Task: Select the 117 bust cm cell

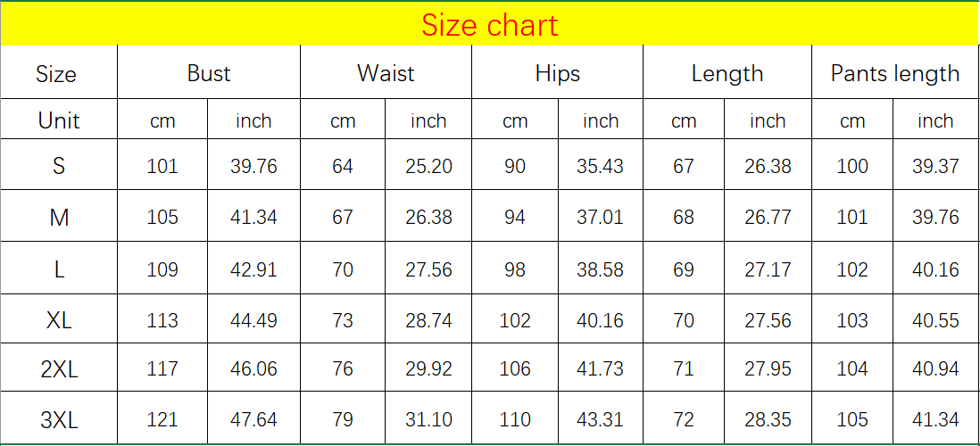Action: pos(162,369)
